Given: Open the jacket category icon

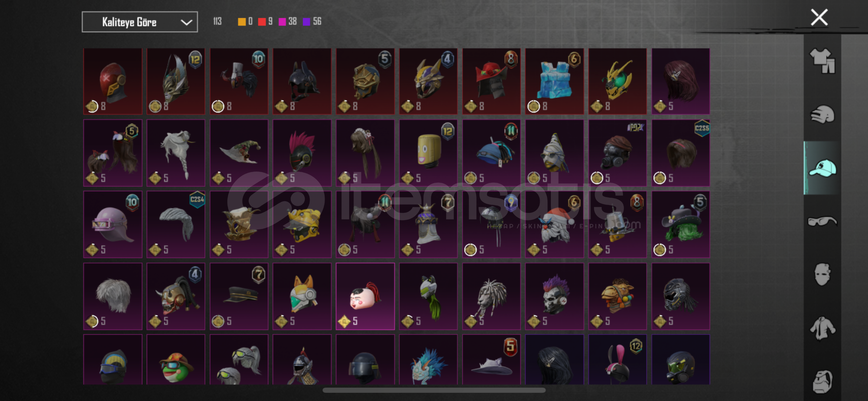Looking at the screenshot, I should [x=822, y=328].
